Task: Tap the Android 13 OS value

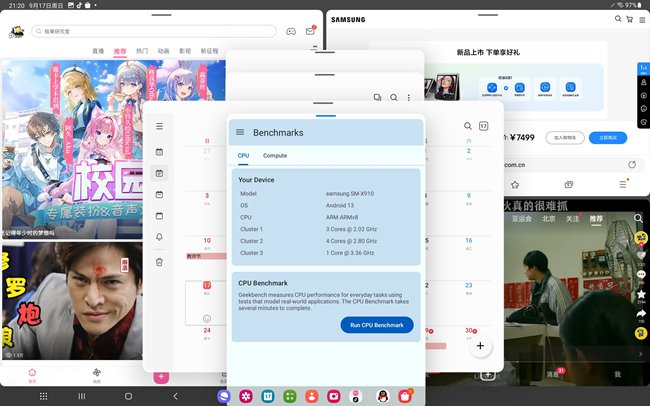Action: point(340,205)
